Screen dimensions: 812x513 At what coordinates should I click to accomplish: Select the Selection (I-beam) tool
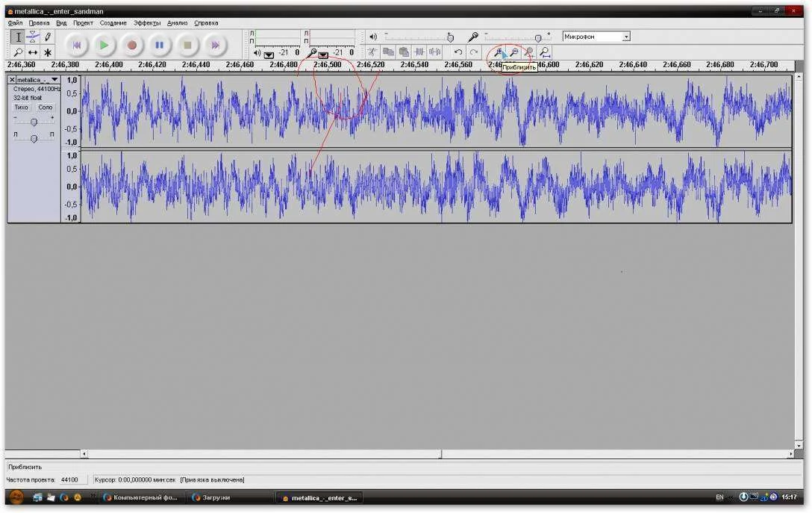coord(18,37)
